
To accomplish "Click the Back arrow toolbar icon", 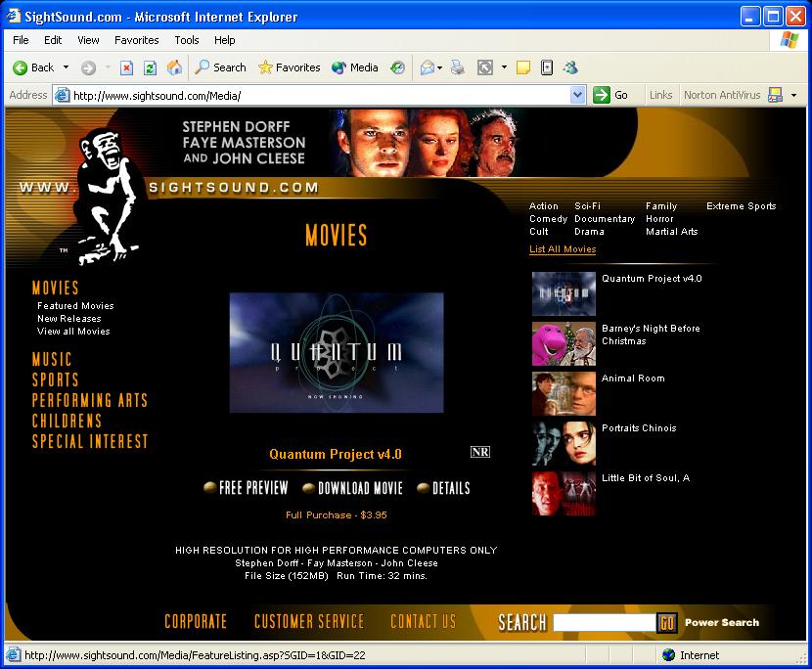I will [21, 67].
